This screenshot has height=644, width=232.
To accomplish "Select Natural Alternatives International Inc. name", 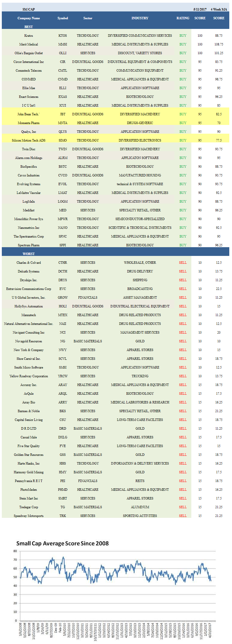I will tap(29, 324).
